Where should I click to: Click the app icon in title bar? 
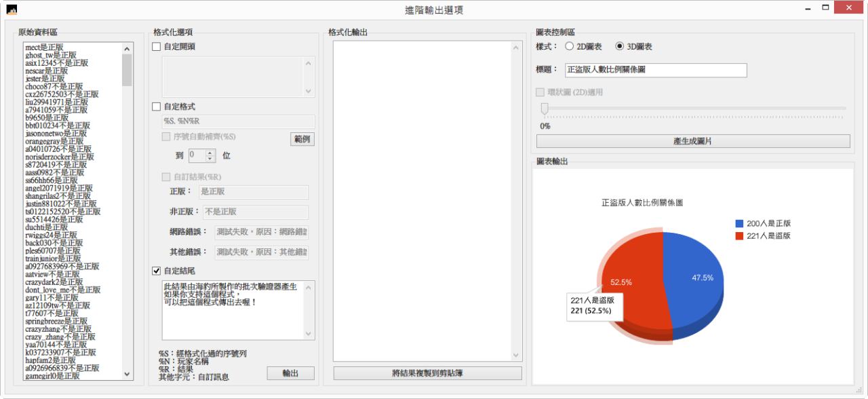(x=11, y=9)
